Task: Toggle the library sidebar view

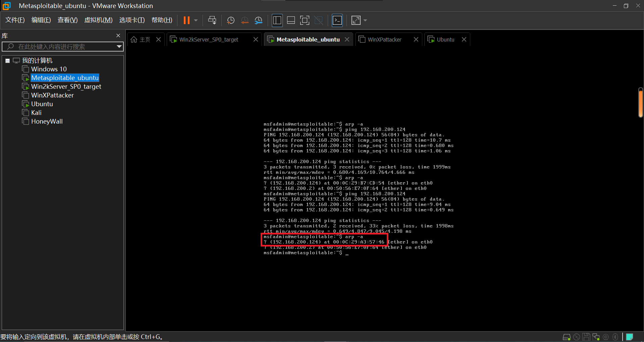Action: 277,20
